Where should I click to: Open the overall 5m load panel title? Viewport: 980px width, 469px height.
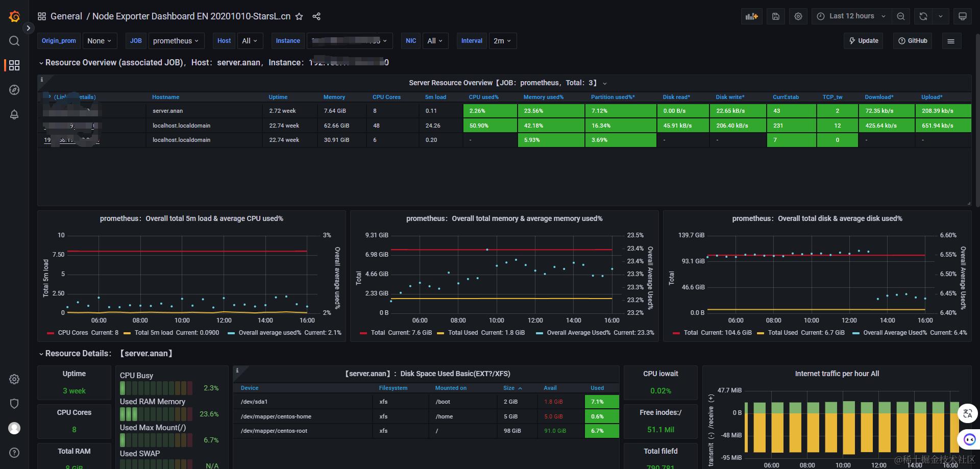point(191,218)
